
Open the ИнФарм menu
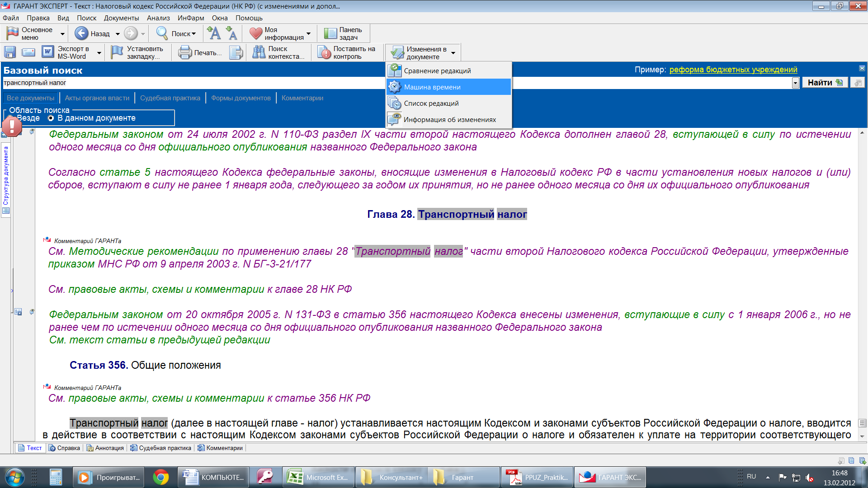pos(191,18)
